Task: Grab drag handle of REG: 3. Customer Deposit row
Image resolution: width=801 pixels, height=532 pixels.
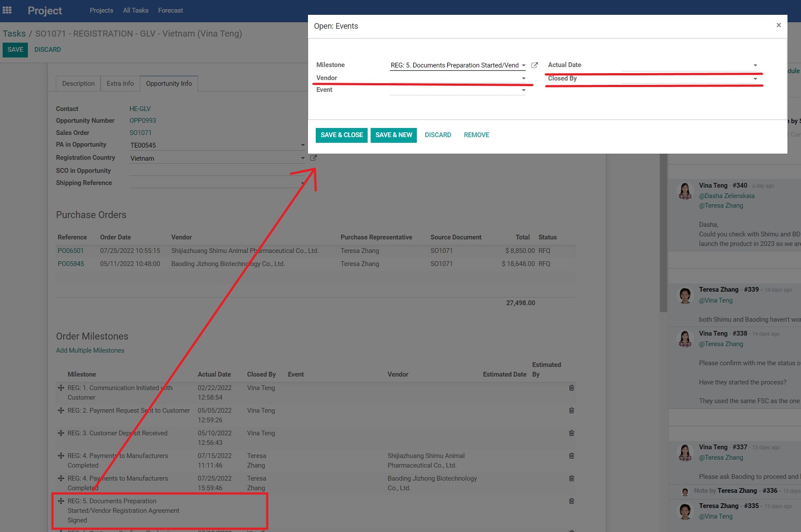Action: click(x=61, y=433)
